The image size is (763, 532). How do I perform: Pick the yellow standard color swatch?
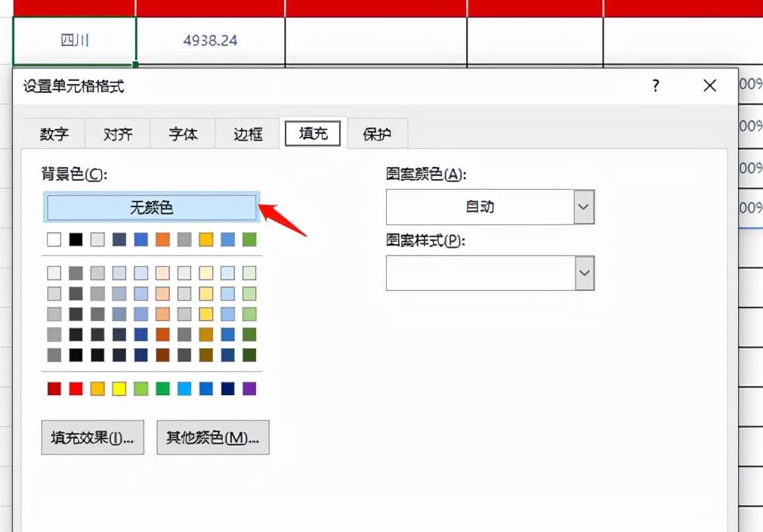[119, 388]
